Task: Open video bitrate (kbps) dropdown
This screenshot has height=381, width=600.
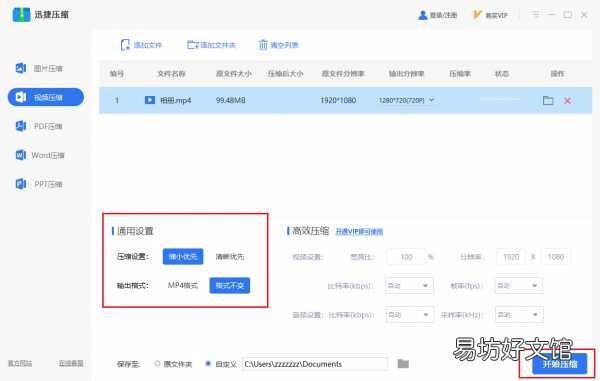Action: pos(409,285)
